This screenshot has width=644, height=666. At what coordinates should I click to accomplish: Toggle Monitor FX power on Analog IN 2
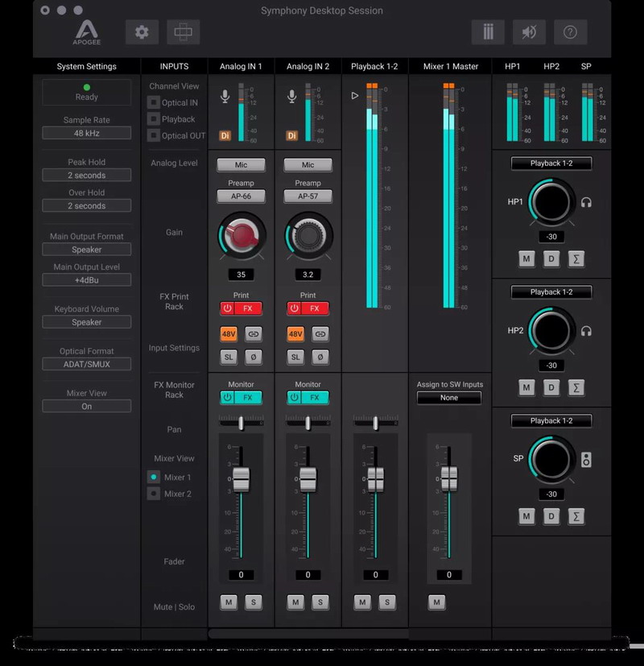(294, 398)
